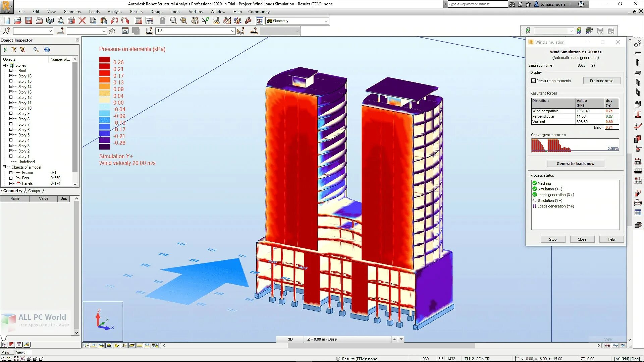The image size is (644, 362).
Task: Switch to the Groups tab
Action: tap(34, 191)
